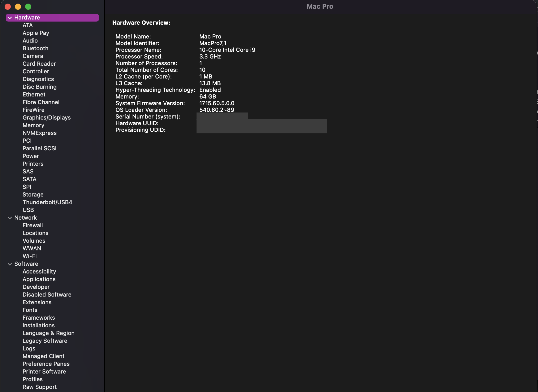Viewport: 538px width, 392px height.
Task: Open the Storage hardware item
Action: 33,194
